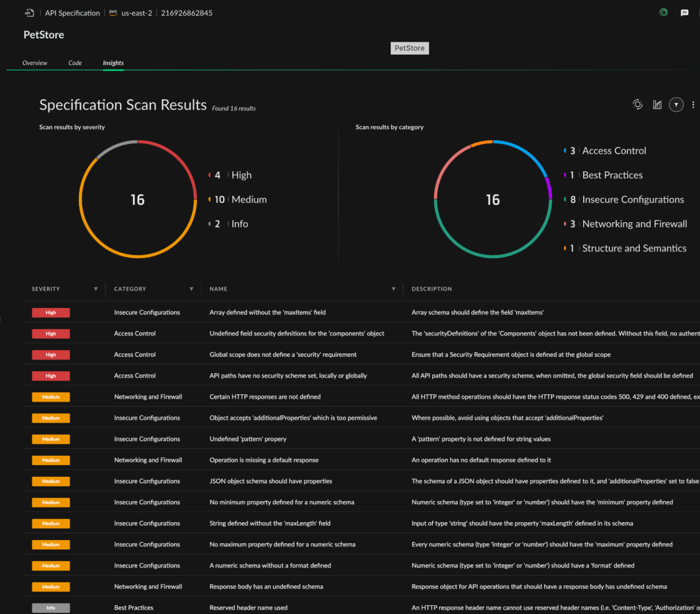Open the 'Operation is missing a default response' result
This screenshot has width=700, height=614.
264,460
